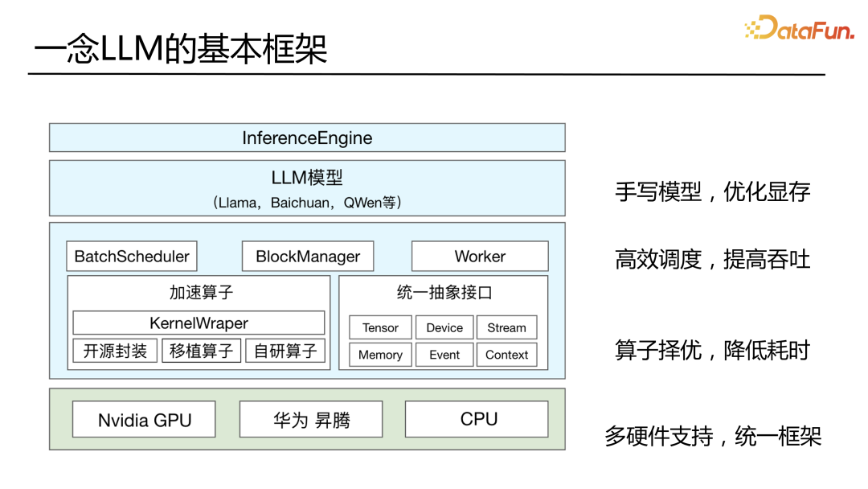Click the Stream interface box
The image size is (868, 489).
click(x=506, y=327)
